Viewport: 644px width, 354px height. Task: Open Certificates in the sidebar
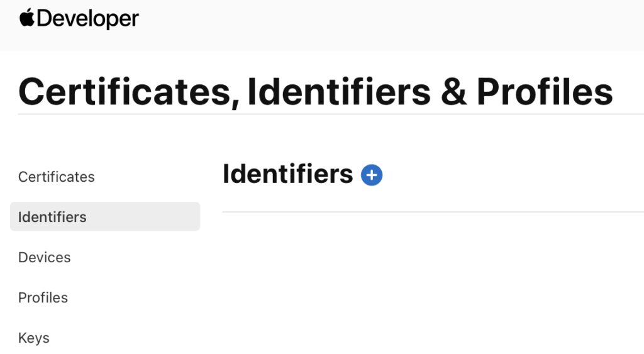pos(57,177)
